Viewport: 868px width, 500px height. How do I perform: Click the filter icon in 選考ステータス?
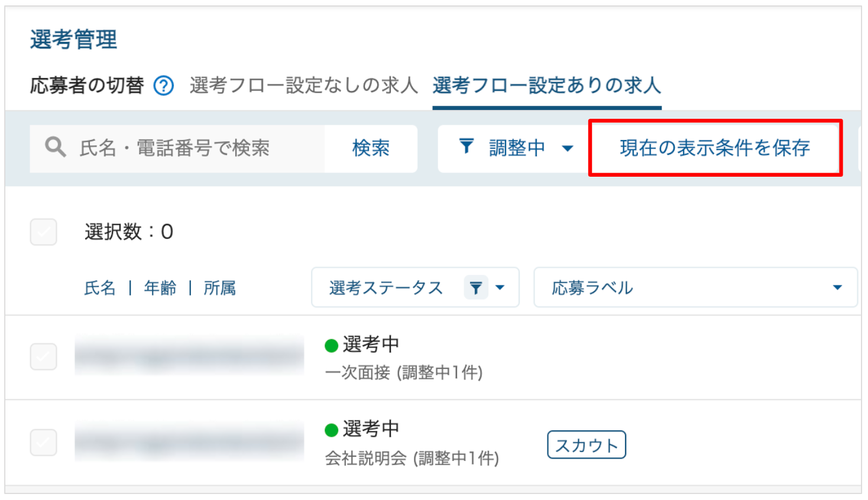click(475, 288)
